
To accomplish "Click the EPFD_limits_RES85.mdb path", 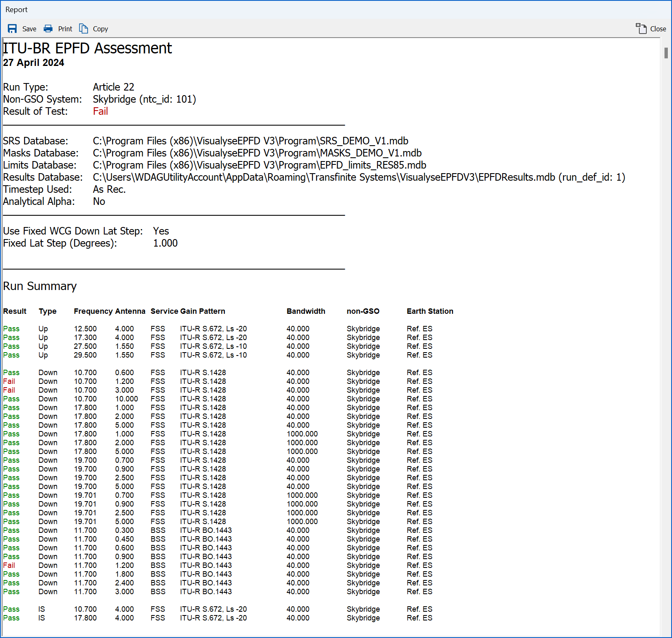I will click(259, 165).
